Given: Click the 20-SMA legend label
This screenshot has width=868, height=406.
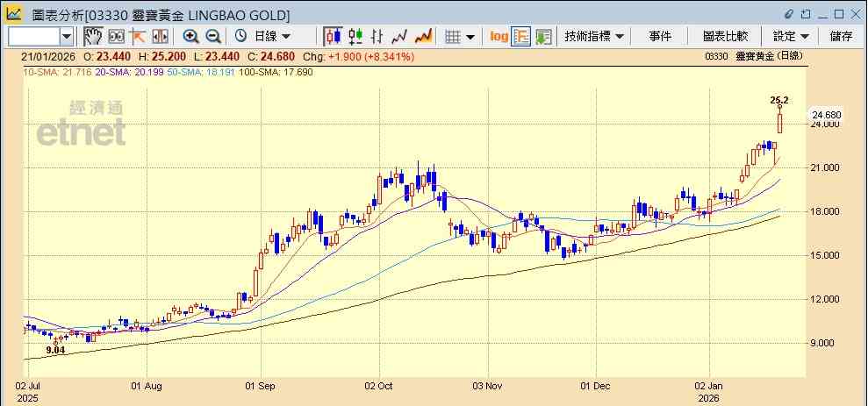Looking at the screenshot, I should pos(130,72).
